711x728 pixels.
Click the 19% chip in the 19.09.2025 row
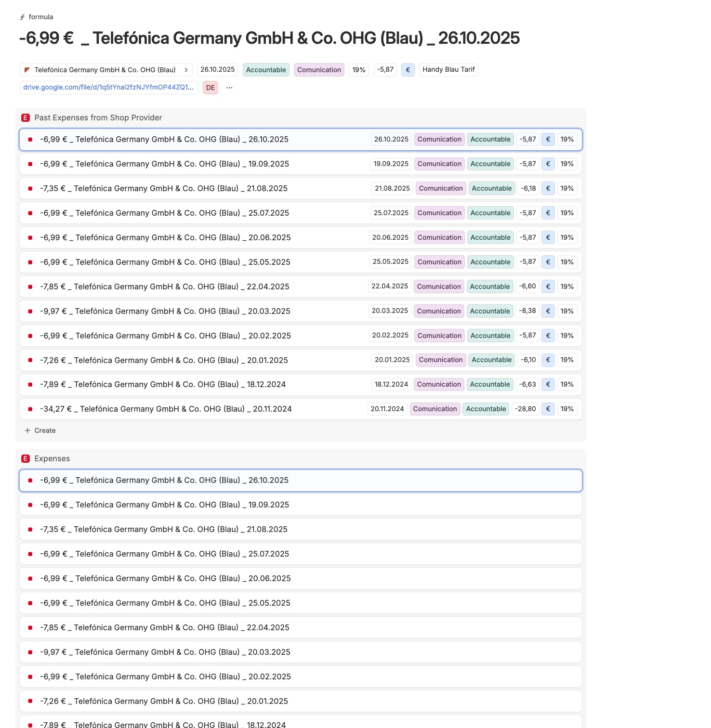click(567, 164)
